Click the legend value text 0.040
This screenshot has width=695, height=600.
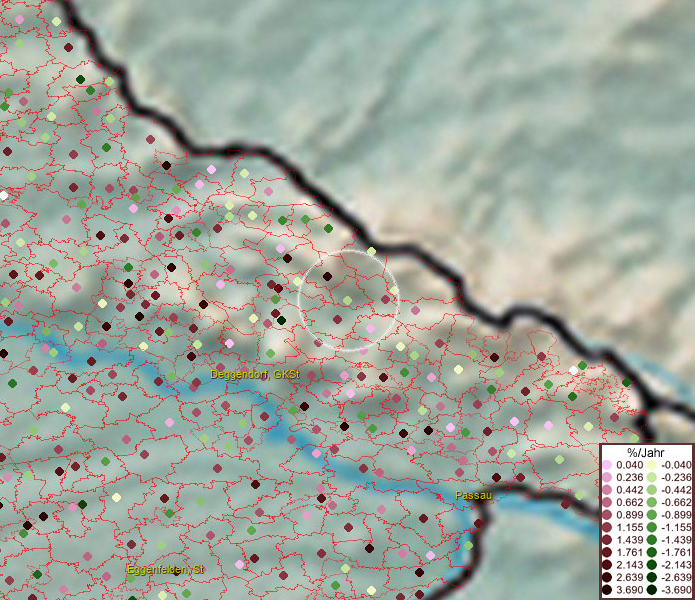tap(630, 465)
